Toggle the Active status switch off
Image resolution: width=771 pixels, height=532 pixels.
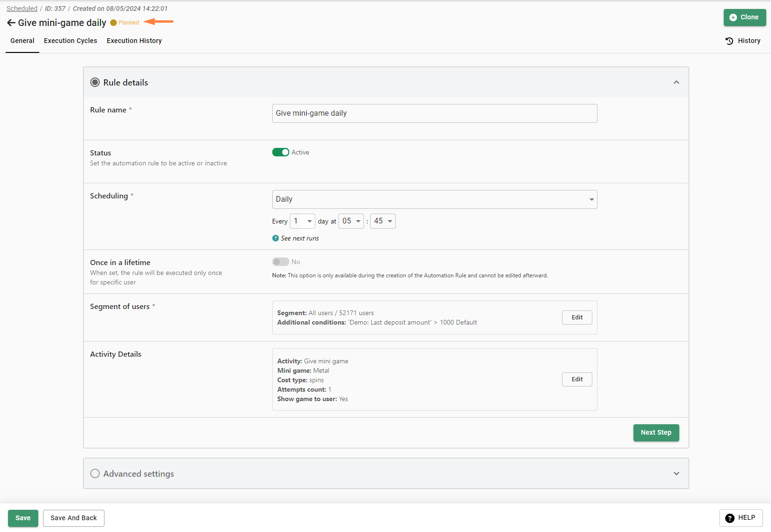click(x=280, y=152)
